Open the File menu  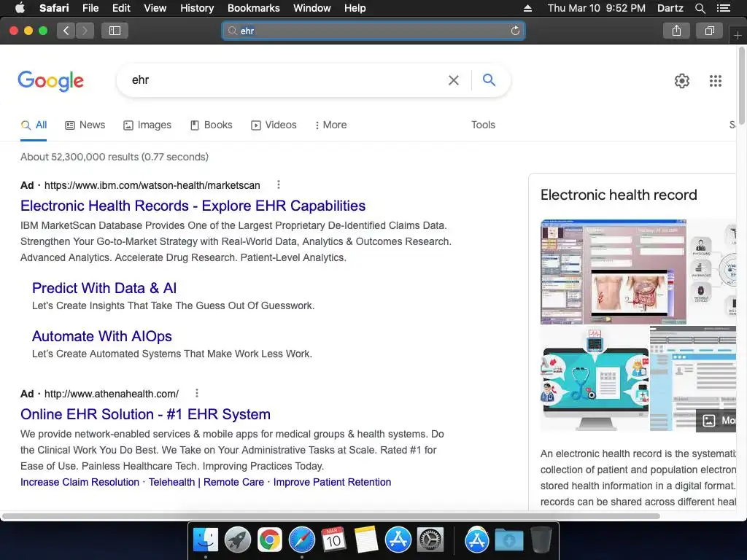90,8
